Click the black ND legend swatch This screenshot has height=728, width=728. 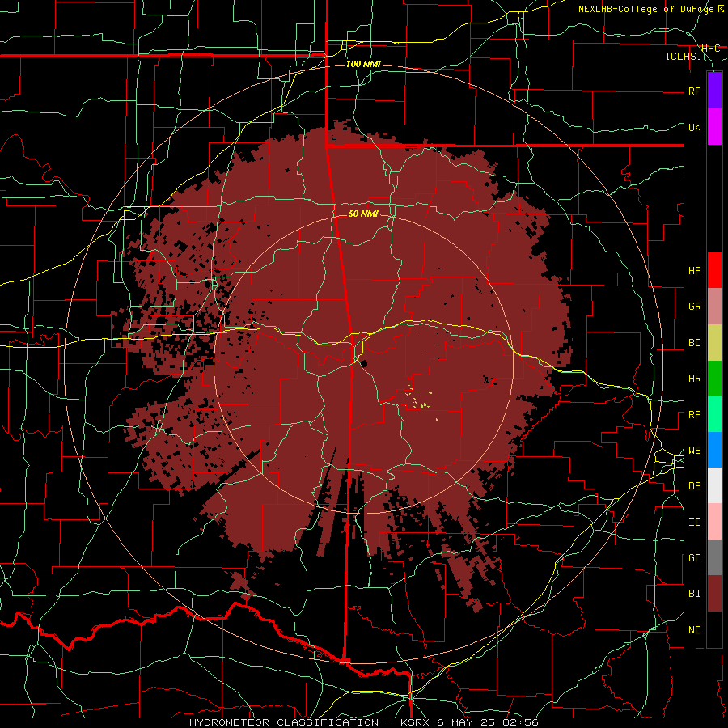click(714, 629)
